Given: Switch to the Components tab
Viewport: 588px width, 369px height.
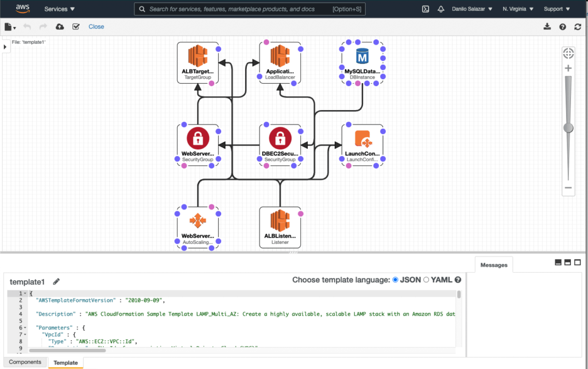Looking at the screenshot, I should click(x=25, y=362).
